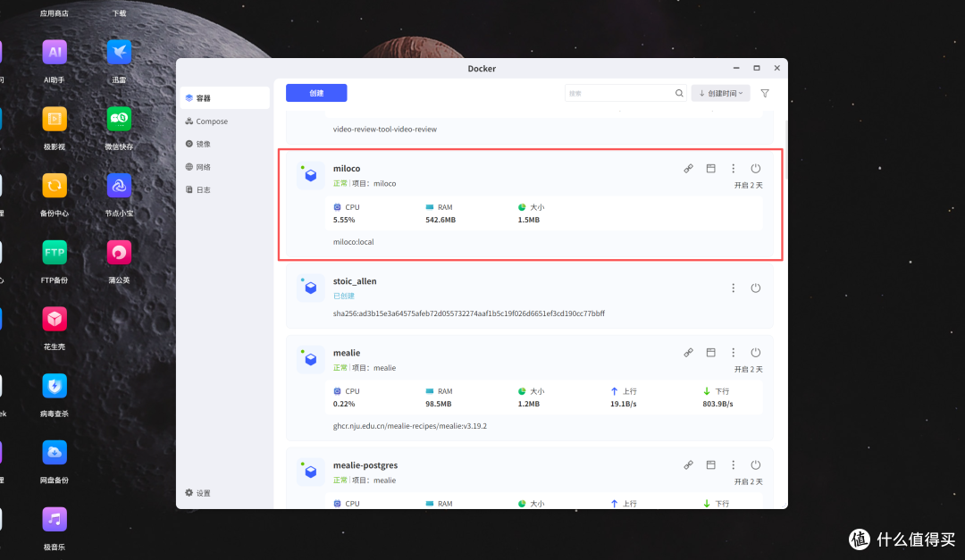This screenshot has height=560, width=965.
Task: Open the 备份中心 app
Action: [x=55, y=186]
